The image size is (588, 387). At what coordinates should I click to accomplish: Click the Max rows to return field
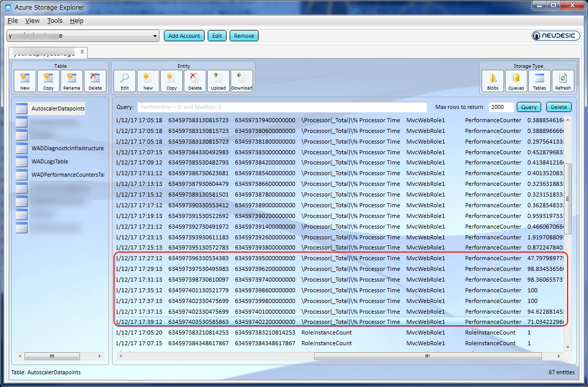coord(501,107)
